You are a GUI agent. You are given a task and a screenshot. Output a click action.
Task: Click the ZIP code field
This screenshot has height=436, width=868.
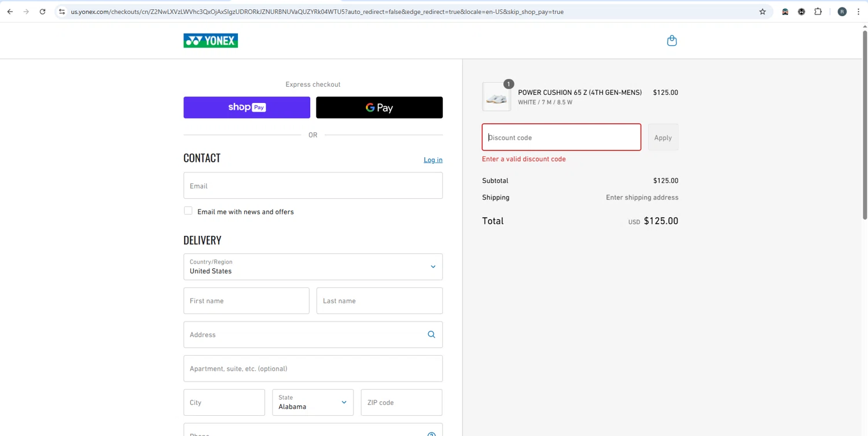pyautogui.click(x=402, y=402)
